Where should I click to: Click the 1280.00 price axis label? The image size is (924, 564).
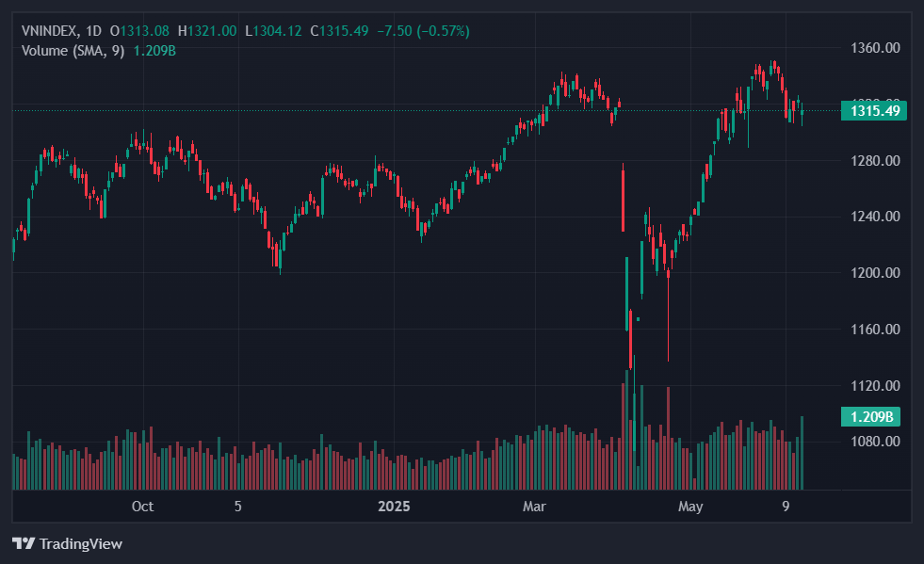[x=876, y=161]
